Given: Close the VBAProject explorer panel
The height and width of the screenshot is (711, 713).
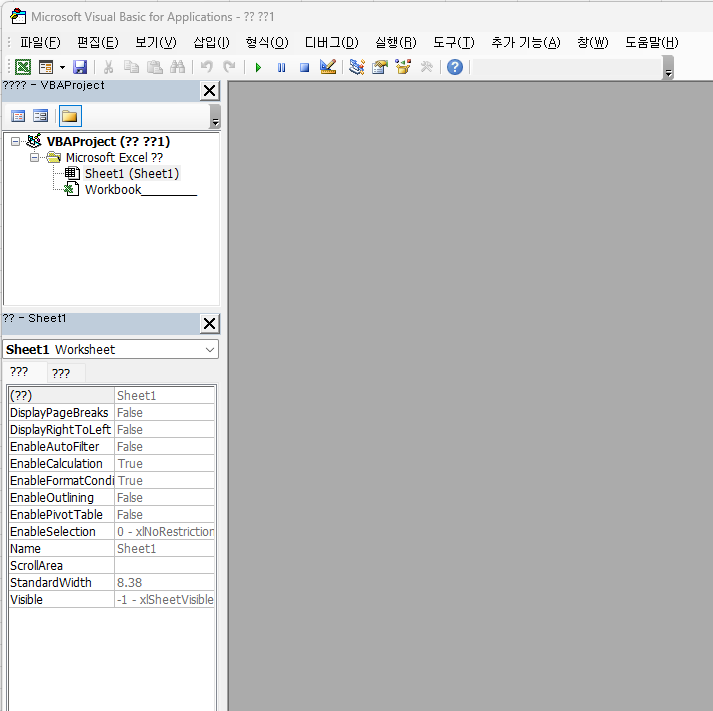Looking at the screenshot, I should pos(210,91).
